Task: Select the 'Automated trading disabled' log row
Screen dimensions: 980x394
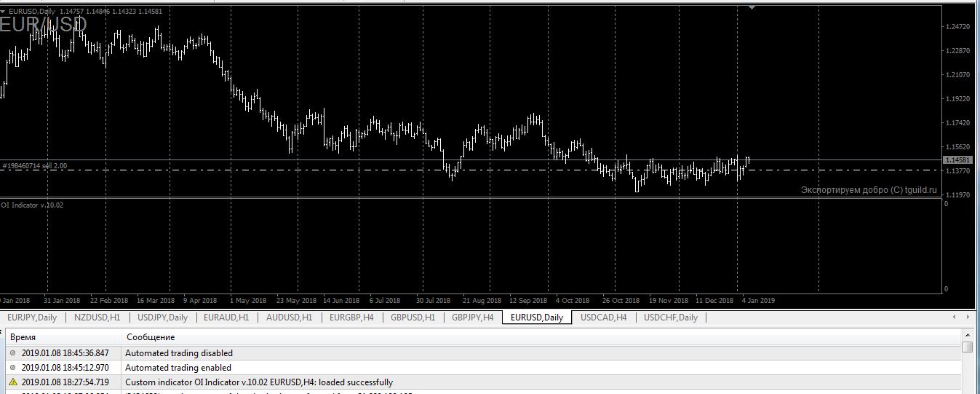Action: (483, 353)
